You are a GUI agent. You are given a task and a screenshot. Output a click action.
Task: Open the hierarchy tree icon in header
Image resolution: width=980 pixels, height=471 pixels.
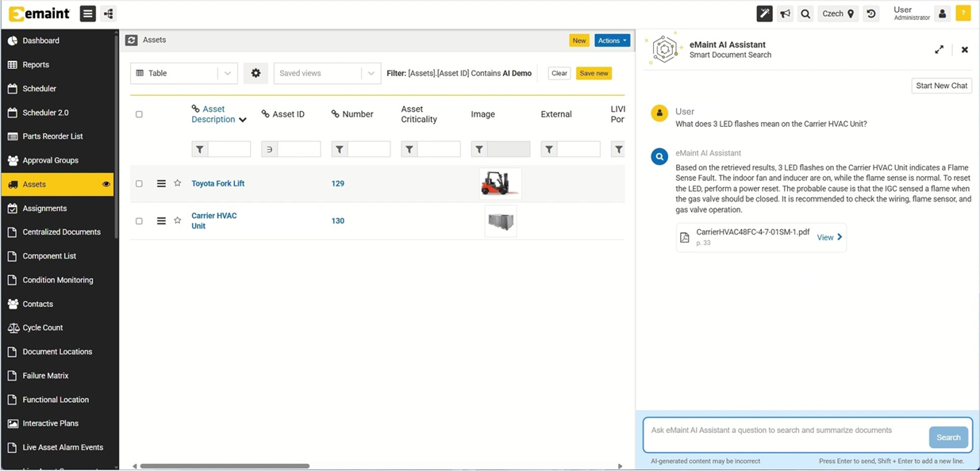[109, 13]
